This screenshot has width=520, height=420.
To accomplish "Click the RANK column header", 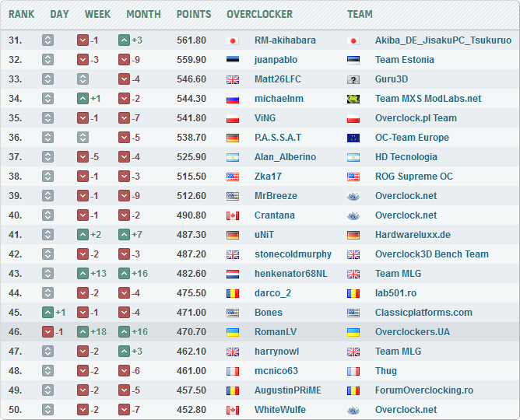I will point(21,14).
